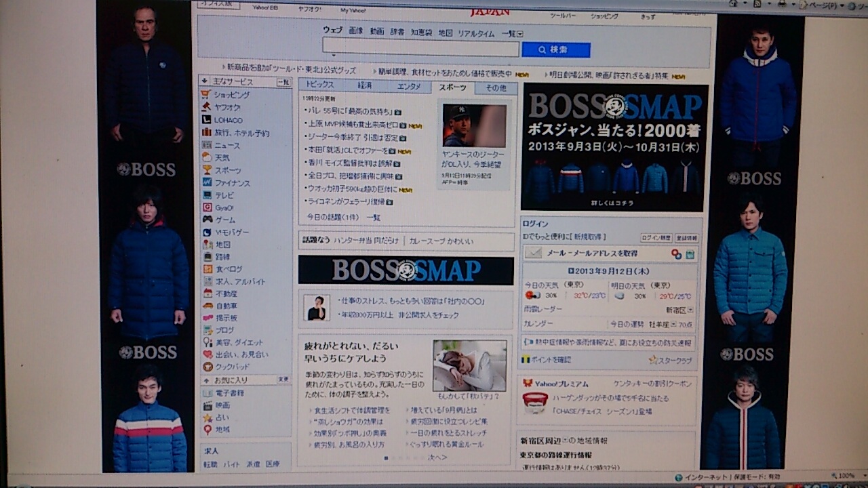Image resolution: width=868 pixels, height=488 pixels.
Task: Click the ログイン履歴 button
Action: point(656,238)
